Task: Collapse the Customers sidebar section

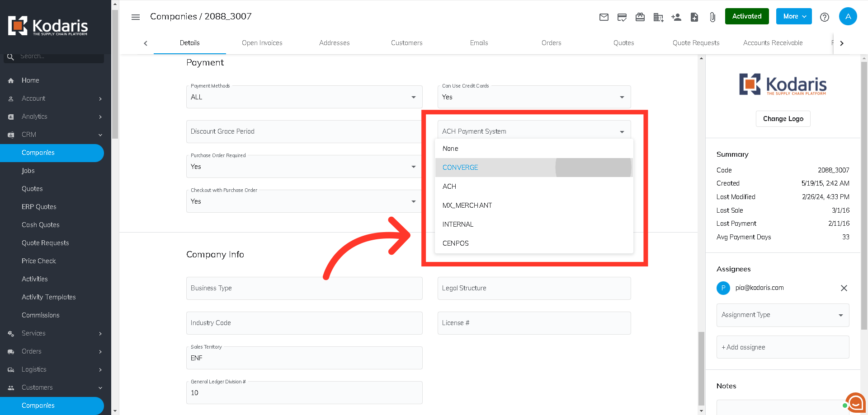Action: coord(56,387)
